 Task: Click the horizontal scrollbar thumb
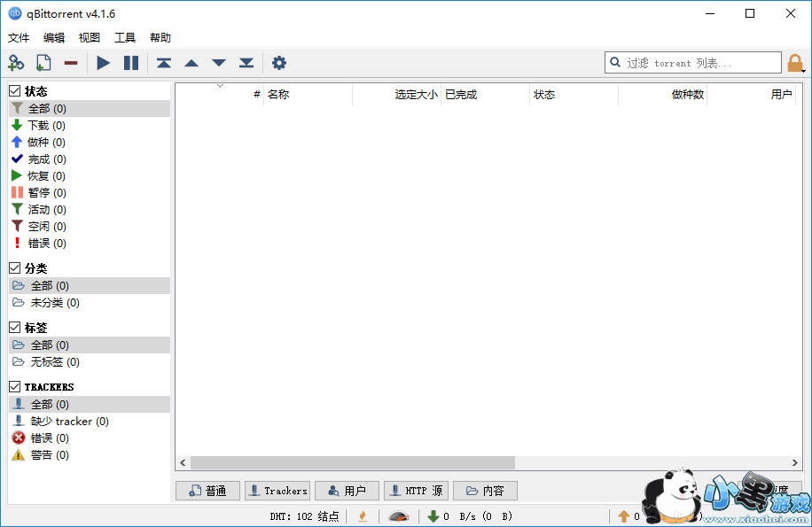[x=353, y=463]
